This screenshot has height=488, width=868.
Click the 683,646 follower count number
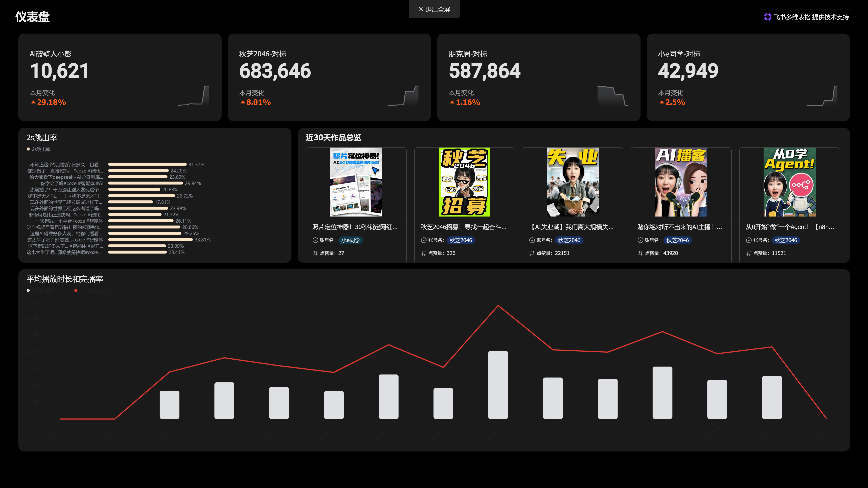tap(275, 71)
